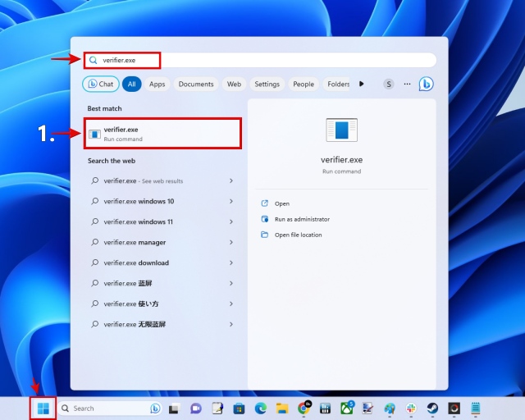The height and width of the screenshot is (420, 525).
Task: Open Microsoft Store from the taskbar
Action: [x=239, y=409]
